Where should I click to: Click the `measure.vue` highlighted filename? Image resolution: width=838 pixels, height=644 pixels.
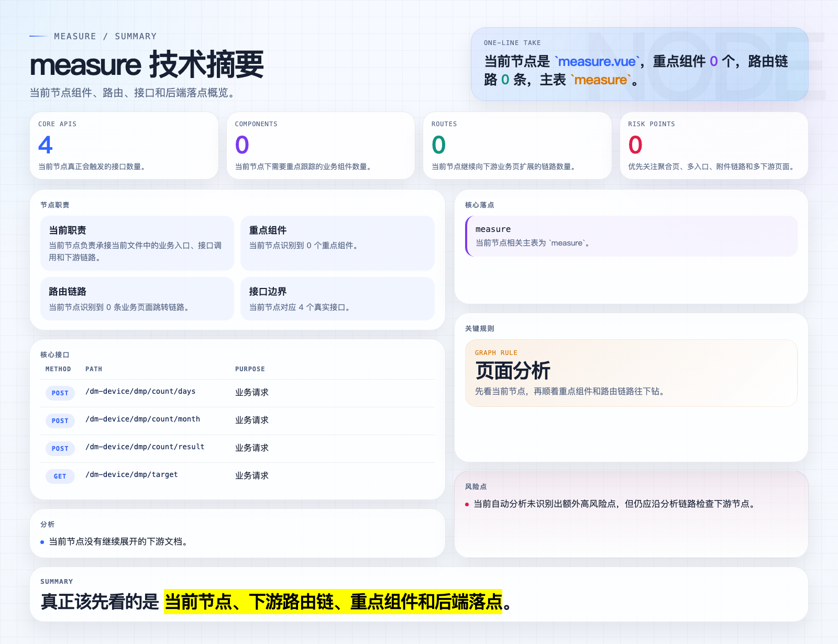[x=597, y=61]
